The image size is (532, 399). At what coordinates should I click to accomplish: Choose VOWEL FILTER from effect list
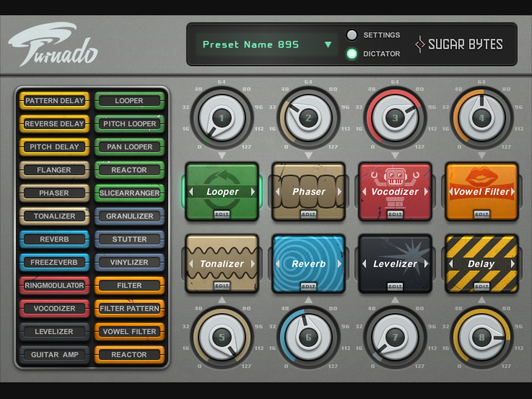[x=129, y=331]
